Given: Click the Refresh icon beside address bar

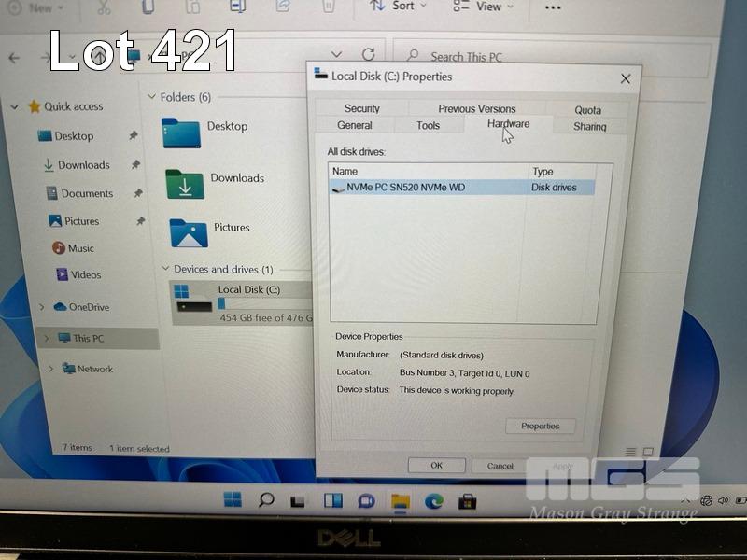Looking at the screenshot, I should [368, 55].
